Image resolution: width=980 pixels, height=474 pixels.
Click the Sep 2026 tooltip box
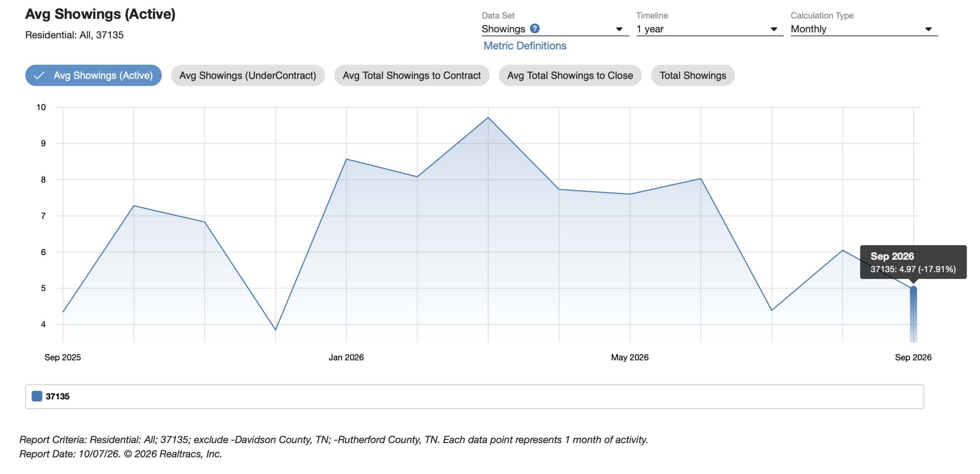[913, 262]
